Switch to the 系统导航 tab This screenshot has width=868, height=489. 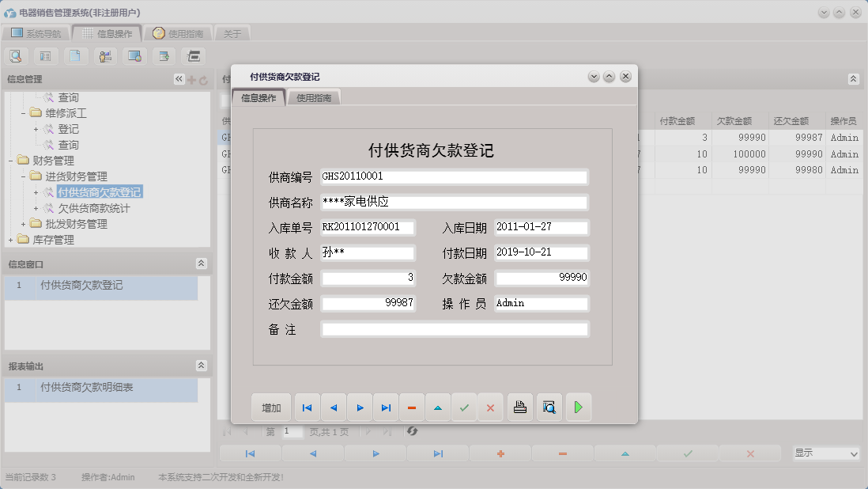37,33
